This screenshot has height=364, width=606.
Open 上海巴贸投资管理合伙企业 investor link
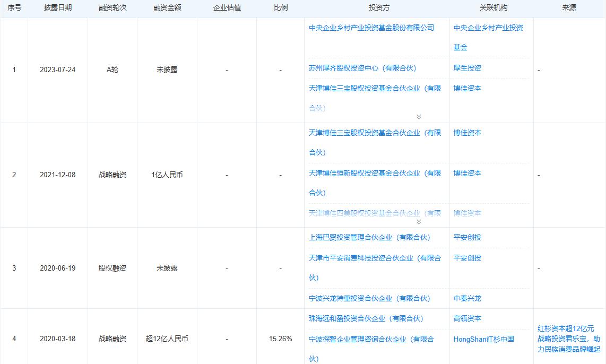point(369,237)
